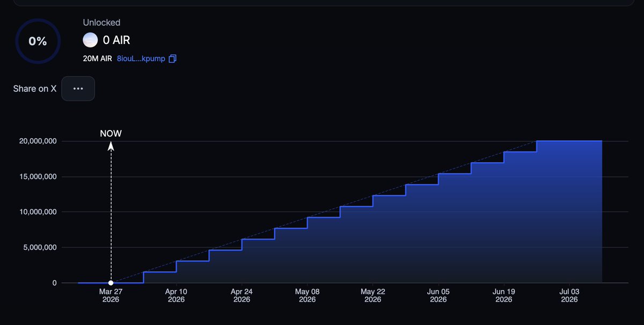Screen dimensions: 644x325
Task: Open the 8iouL...kpump address link
Action: [141, 59]
